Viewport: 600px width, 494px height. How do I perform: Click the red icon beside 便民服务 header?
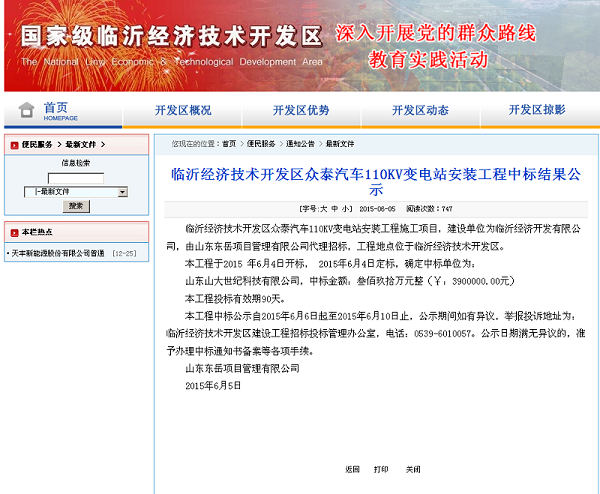coord(13,144)
